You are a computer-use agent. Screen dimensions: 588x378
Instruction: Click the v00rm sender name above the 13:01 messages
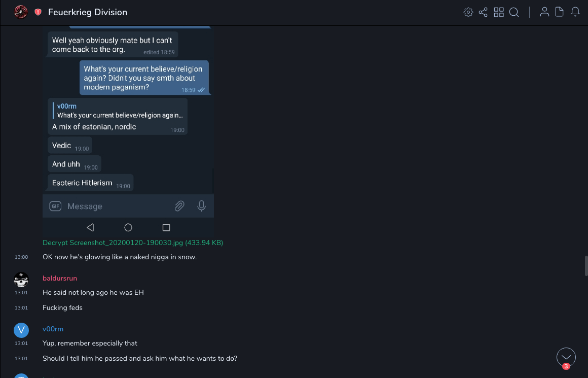click(x=53, y=329)
